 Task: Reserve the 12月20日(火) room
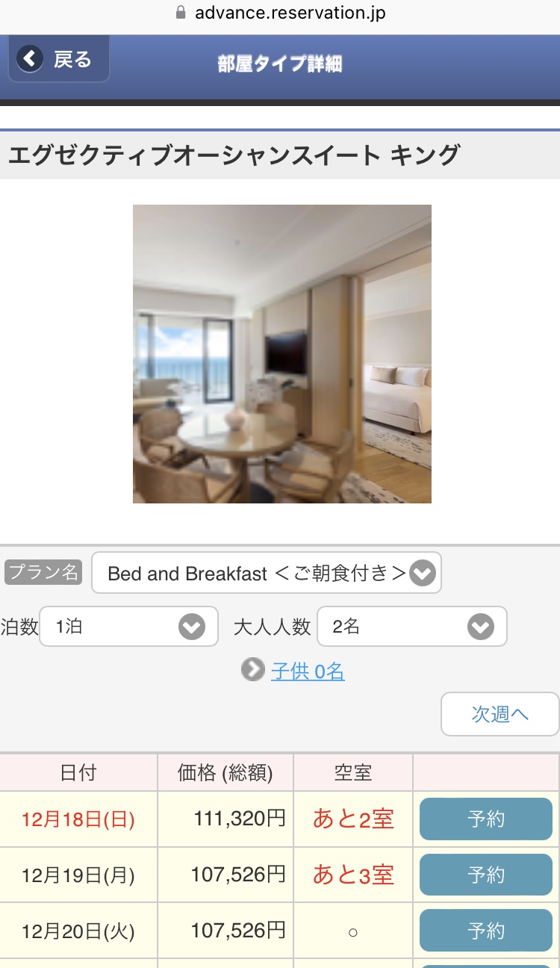pos(486,931)
